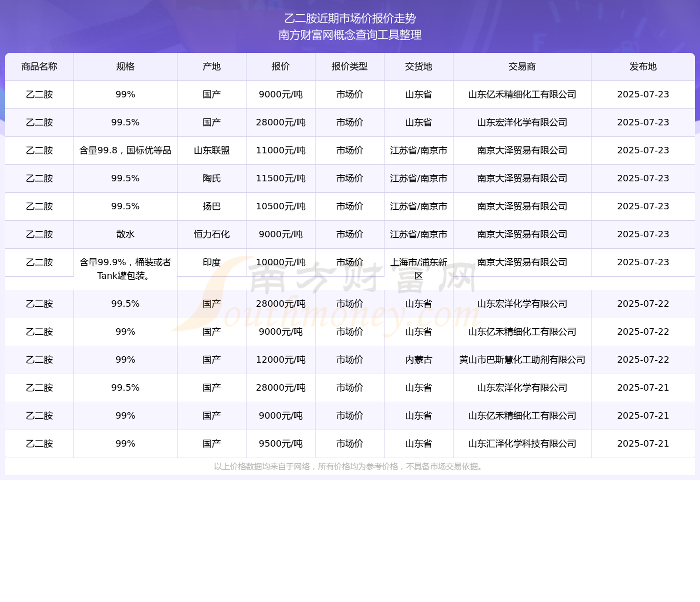700x602 pixels.
Task: Click 江苏省/南京市 in the 扬巴 row
Action: point(418,206)
